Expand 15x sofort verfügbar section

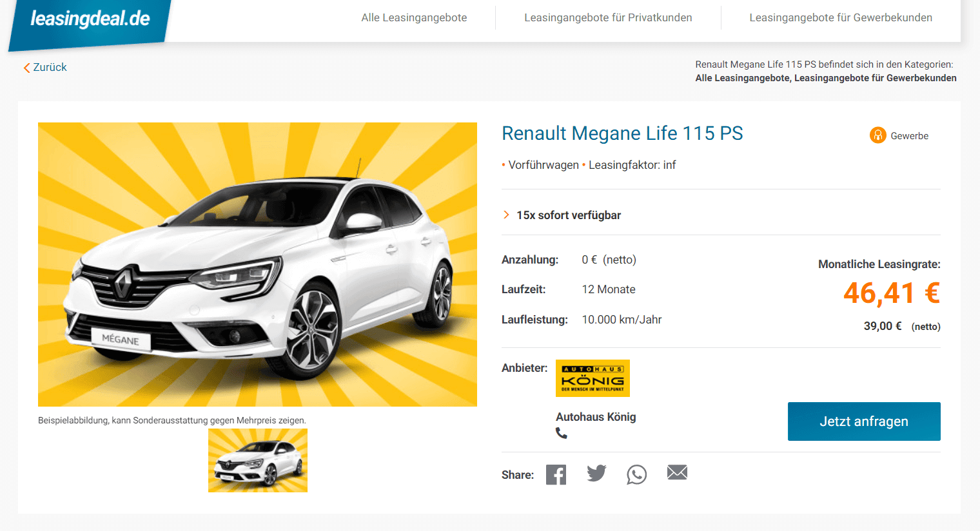[562, 215]
